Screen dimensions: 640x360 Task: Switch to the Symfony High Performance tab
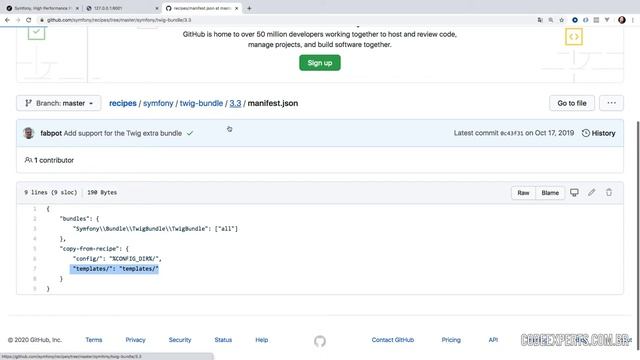[x=41, y=8]
